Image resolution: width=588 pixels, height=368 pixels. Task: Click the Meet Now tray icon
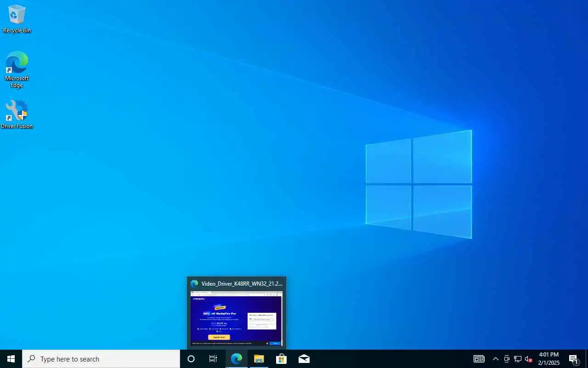coord(507,359)
